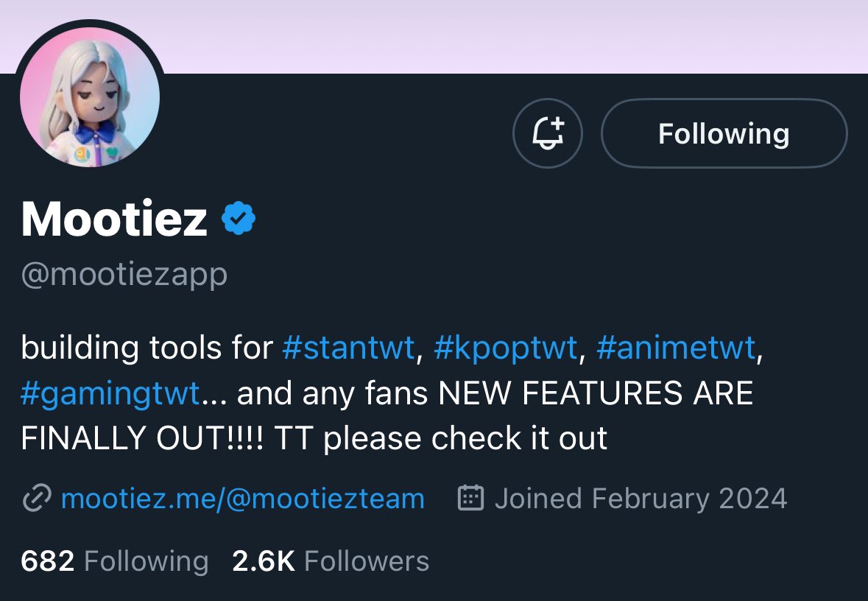
Task: Select the @mootiezapp handle text
Action: pyautogui.click(x=124, y=275)
